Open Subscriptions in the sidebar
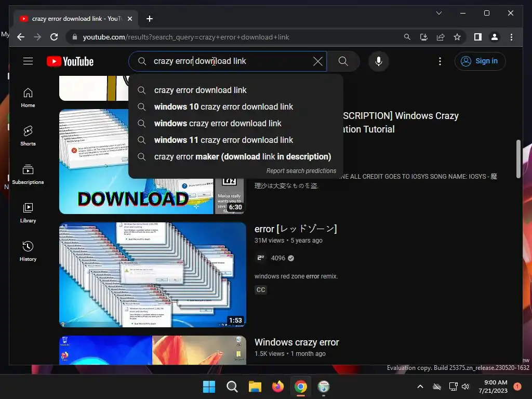The image size is (532, 399). tap(28, 175)
